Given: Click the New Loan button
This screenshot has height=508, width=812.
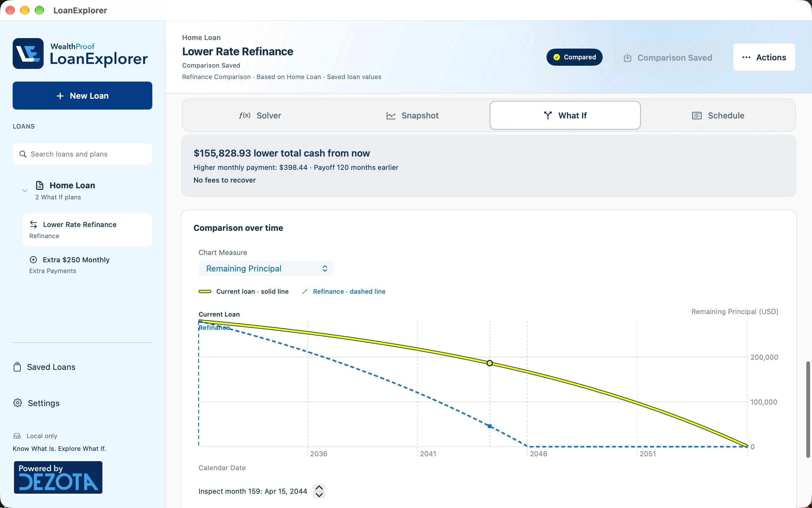Looking at the screenshot, I should pyautogui.click(x=82, y=96).
